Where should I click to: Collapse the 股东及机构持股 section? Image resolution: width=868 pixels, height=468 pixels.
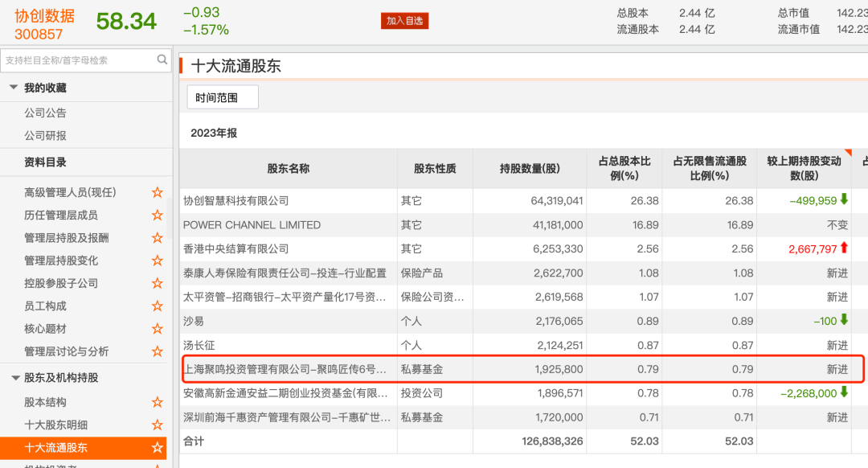15,378
